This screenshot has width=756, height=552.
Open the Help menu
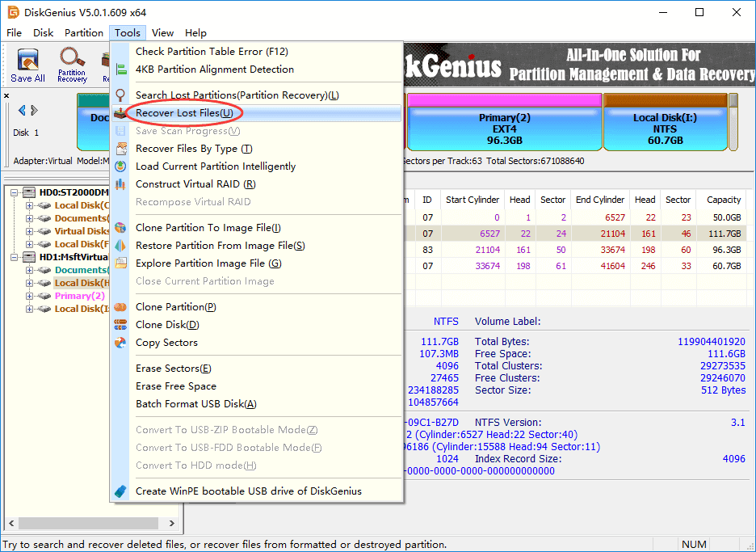coord(195,33)
